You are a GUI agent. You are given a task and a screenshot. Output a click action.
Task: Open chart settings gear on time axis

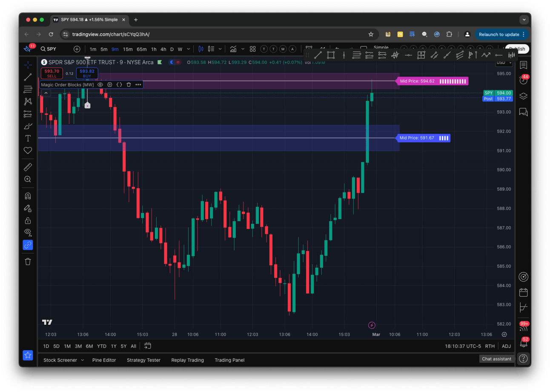pyautogui.click(x=504, y=335)
